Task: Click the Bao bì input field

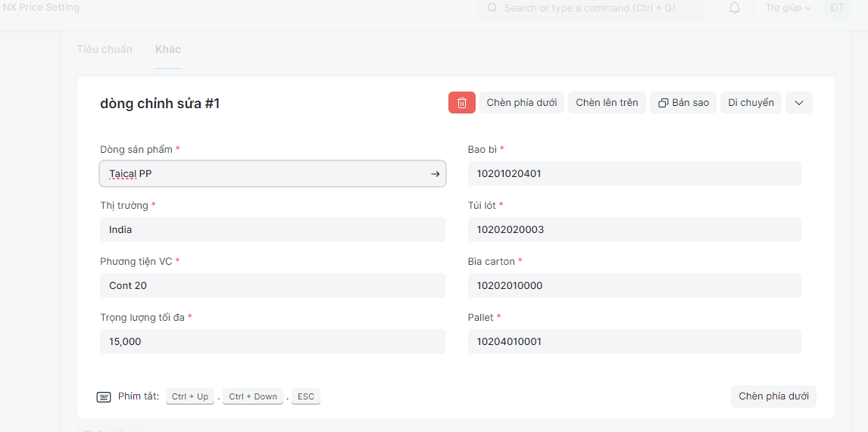Action: (x=634, y=173)
